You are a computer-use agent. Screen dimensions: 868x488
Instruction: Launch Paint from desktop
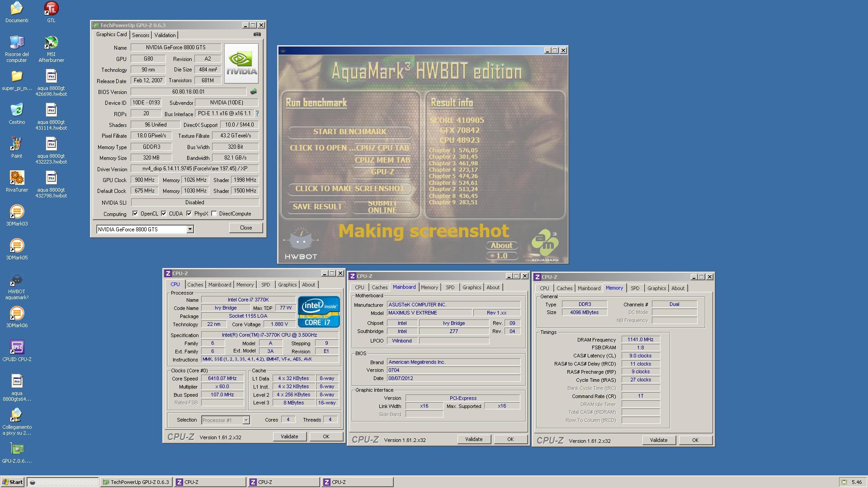tap(17, 147)
